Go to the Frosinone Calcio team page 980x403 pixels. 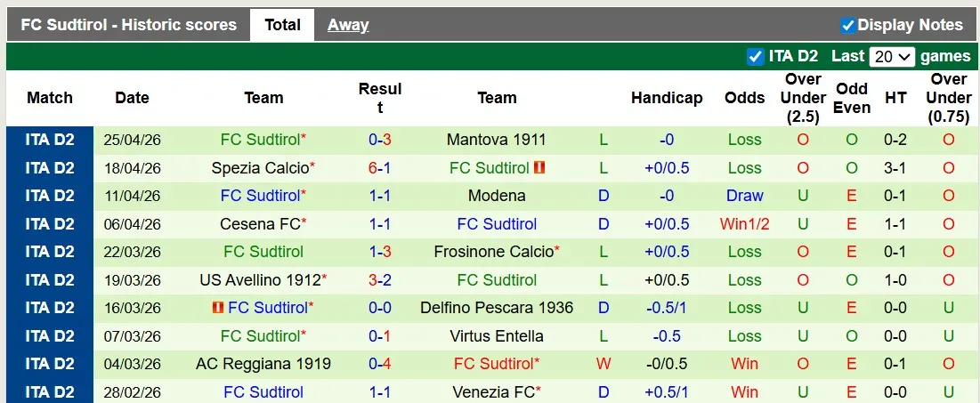pos(493,252)
